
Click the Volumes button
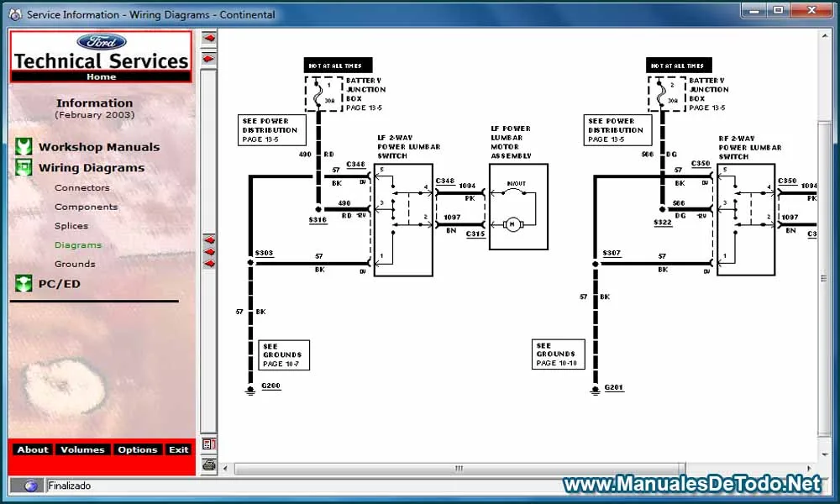tap(82, 449)
